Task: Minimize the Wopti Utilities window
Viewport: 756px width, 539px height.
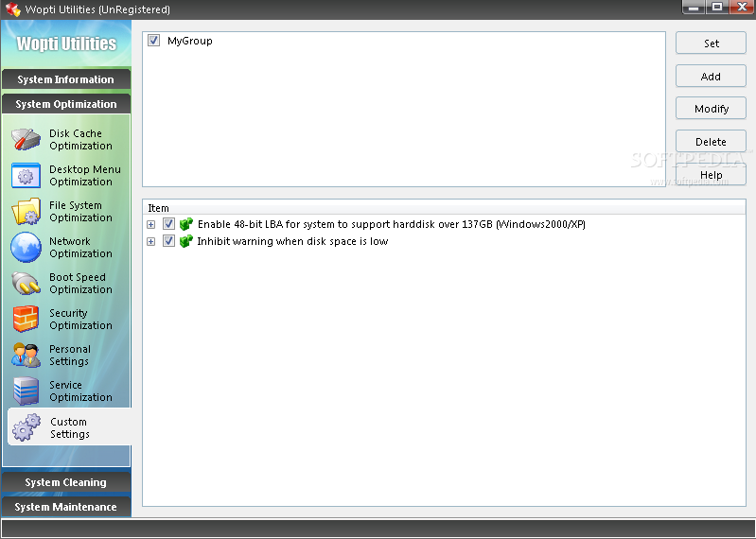Action: [x=694, y=7]
